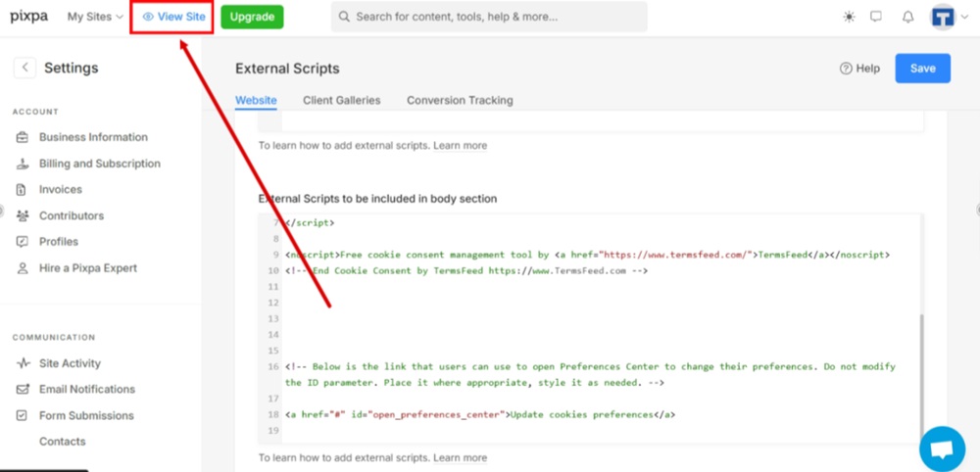Click the account avatar
Screen dimensions: 980x472
coord(943,17)
